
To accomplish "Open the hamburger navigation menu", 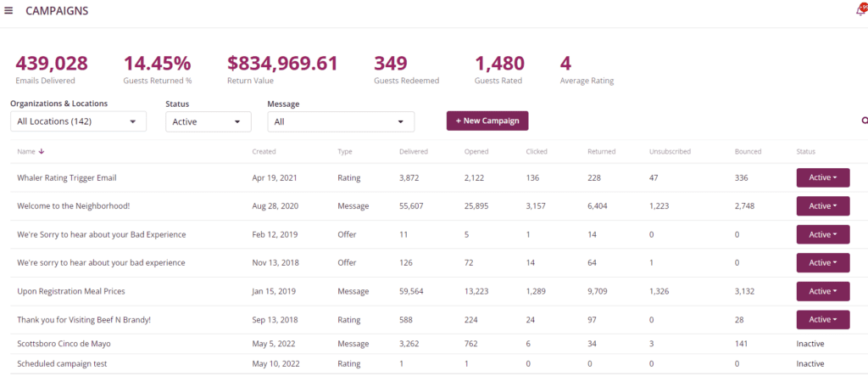I will tap(8, 11).
